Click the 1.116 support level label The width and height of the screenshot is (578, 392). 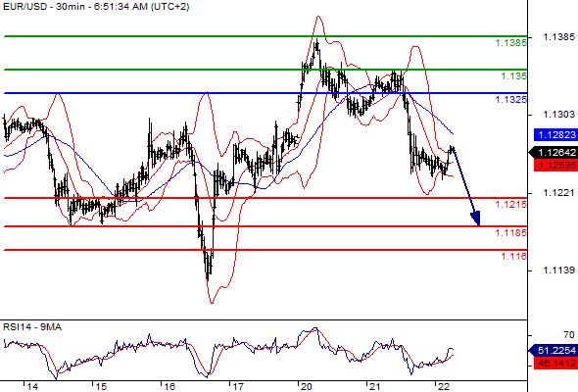pos(514,257)
